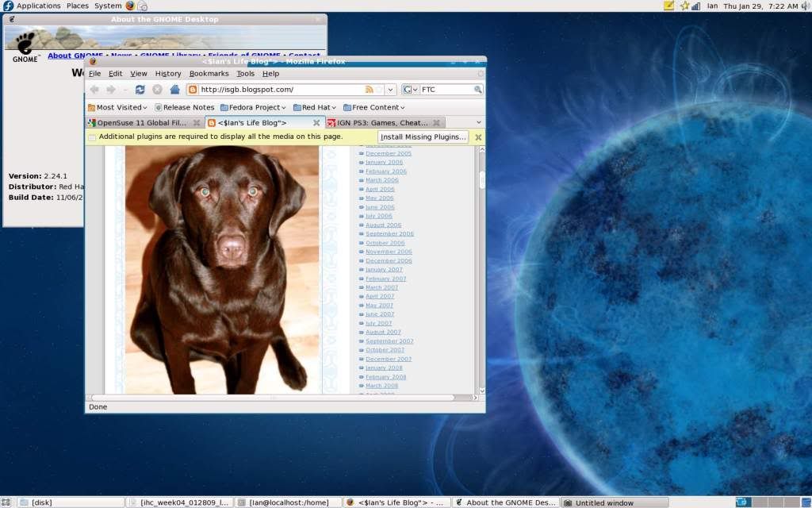This screenshot has width=812, height=508.
Task: Open the September 2007 archive link
Action: [389, 341]
